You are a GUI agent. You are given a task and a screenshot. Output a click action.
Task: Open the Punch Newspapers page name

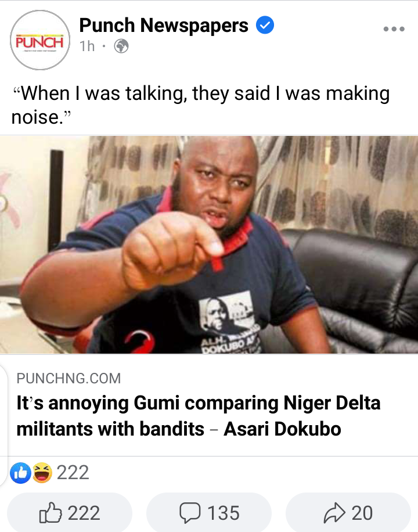coord(164,25)
